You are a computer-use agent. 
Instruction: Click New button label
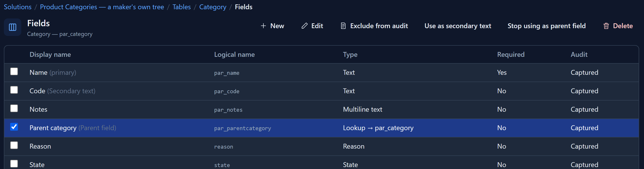click(x=277, y=26)
